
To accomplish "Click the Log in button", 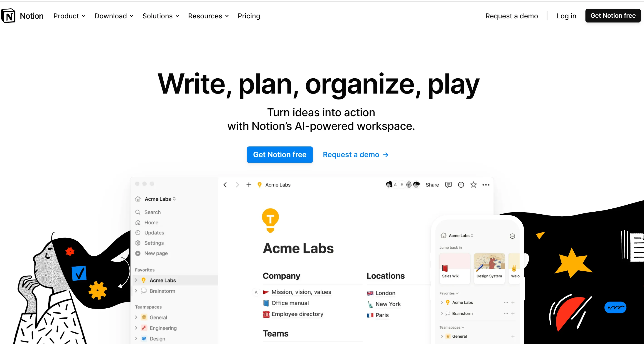I will pyautogui.click(x=566, y=16).
